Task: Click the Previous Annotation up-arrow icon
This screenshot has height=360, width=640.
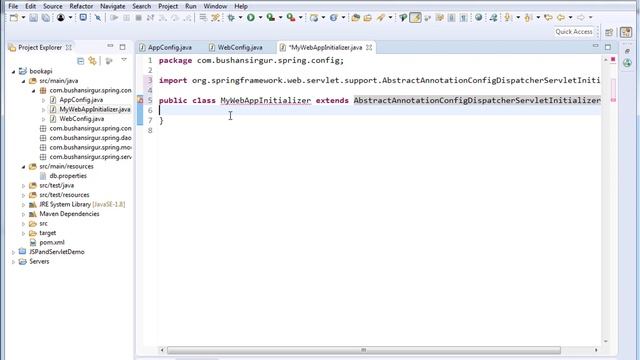Action: coord(529,18)
